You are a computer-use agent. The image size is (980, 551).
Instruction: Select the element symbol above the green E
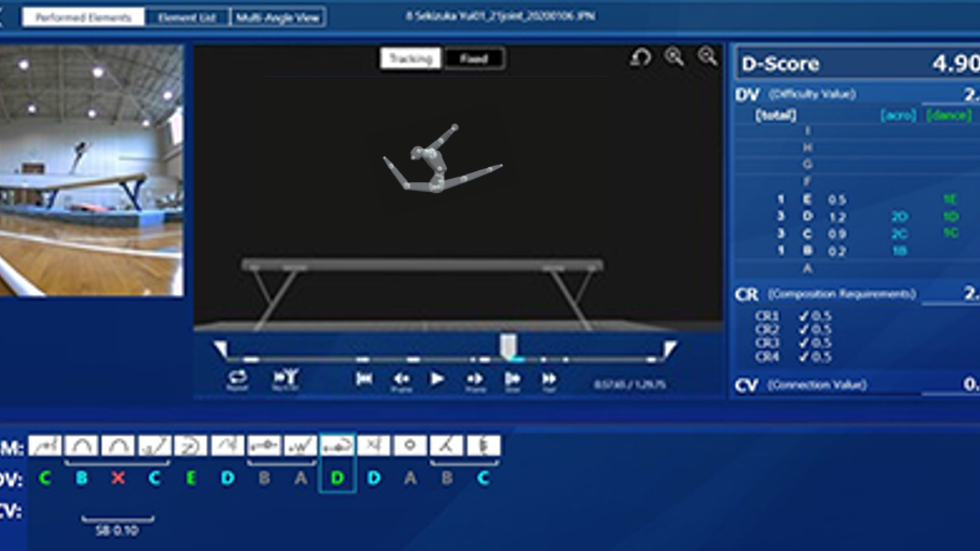(191, 446)
